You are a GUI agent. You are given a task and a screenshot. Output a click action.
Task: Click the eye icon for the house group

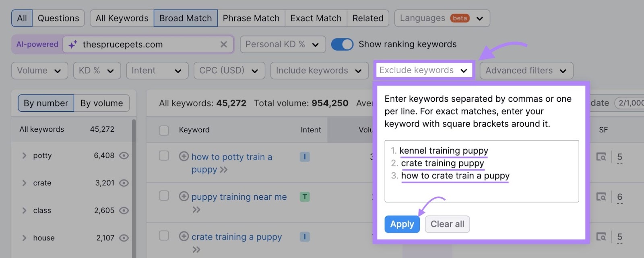tap(124, 238)
